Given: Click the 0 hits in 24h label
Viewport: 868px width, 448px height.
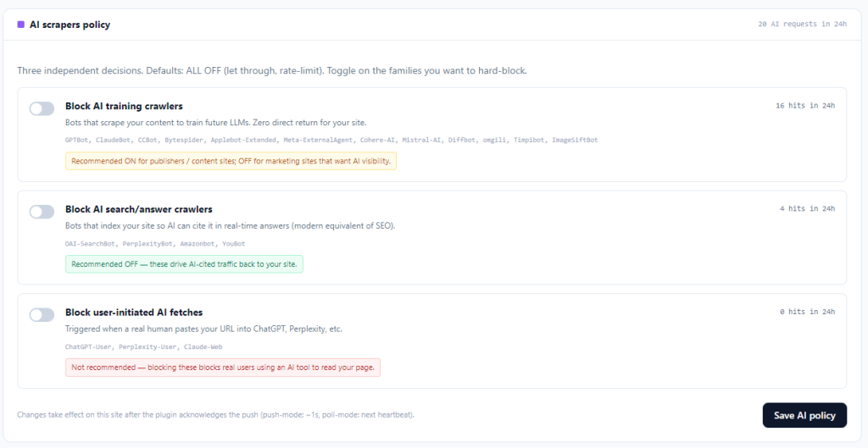Looking at the screenshot, I should (x=807, y=312).
